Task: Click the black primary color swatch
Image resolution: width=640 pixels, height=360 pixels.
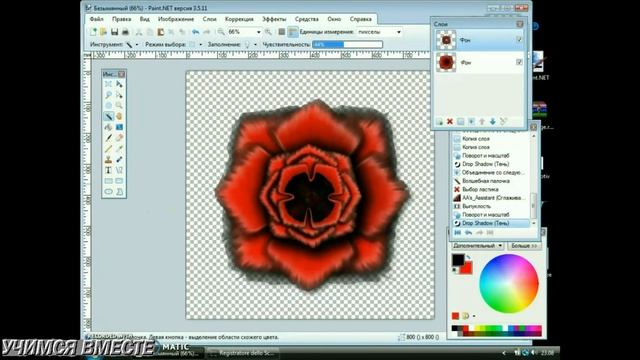Action: point(458,260)
